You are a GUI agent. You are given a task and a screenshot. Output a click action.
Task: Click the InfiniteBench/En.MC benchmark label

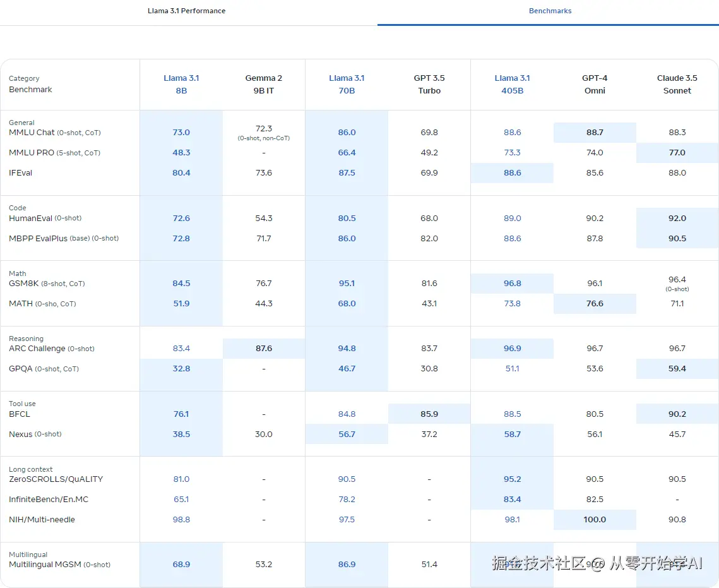49,500
